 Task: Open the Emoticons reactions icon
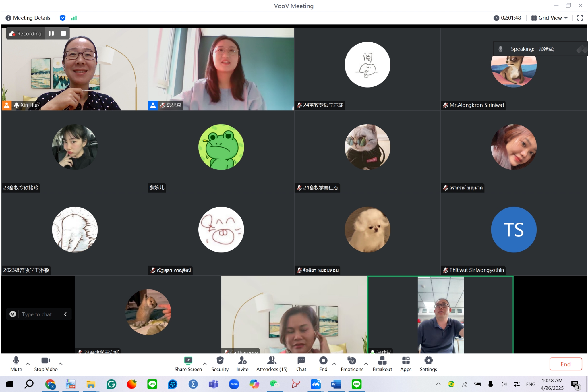pos(352,360)
